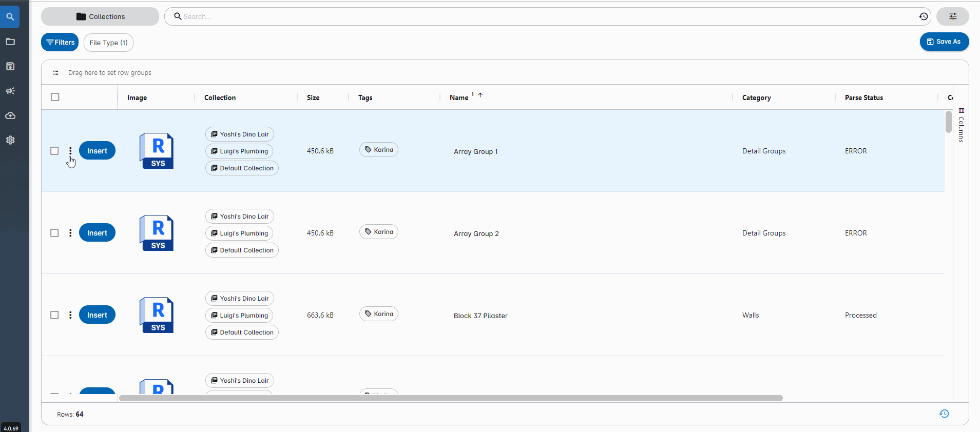Click the '663.6 kB' size cell
Viewport: 980px width, 432px height.
point(320,315)
